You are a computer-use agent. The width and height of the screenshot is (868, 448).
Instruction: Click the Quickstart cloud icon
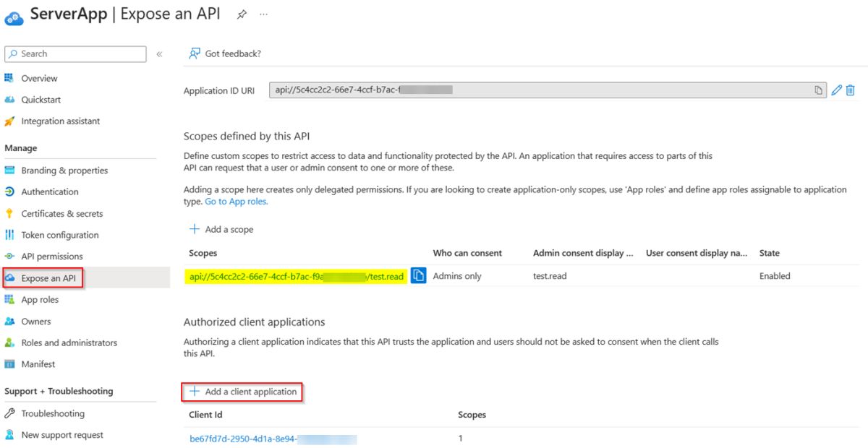9,100
